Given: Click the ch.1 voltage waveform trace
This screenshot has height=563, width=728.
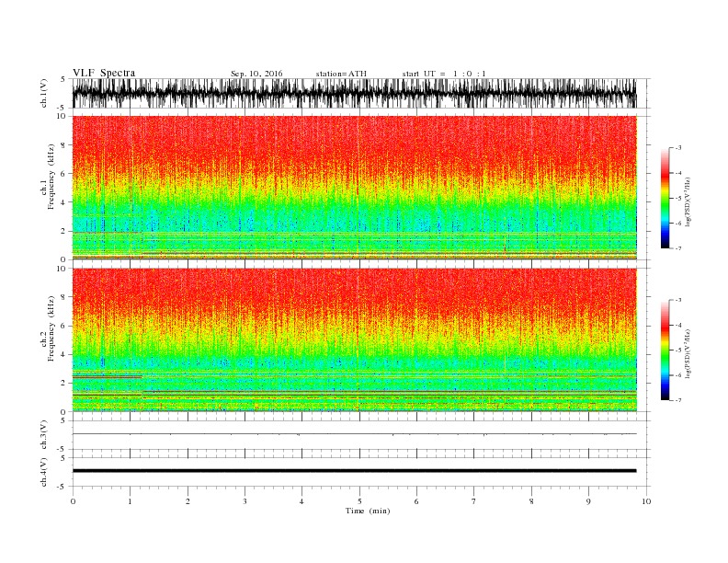Looking at the screenshot, I should point(354,93).
